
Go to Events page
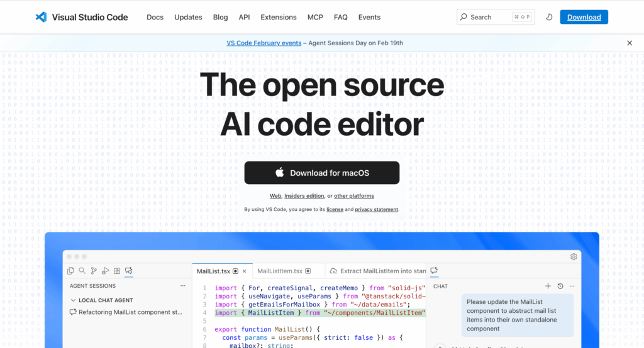click(369, 17)
